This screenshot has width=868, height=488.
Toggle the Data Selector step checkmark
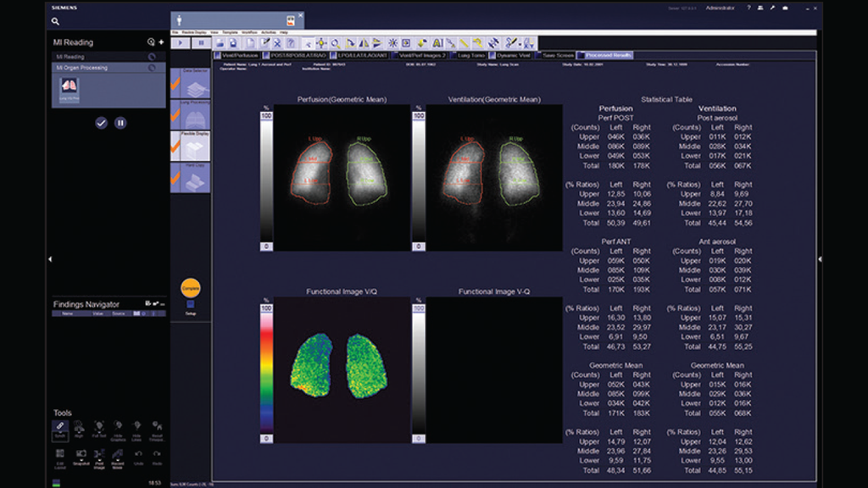click(175, 84)
